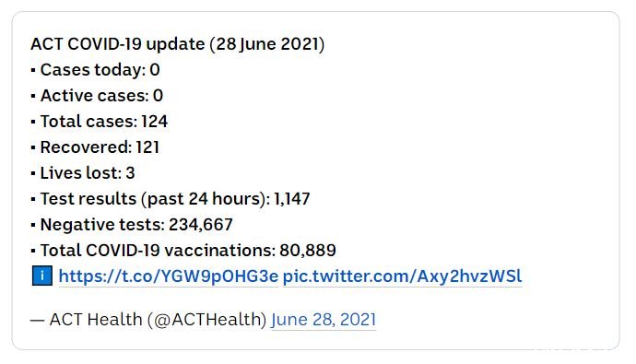Open the t.co/YGW9pOHG3e link

click(169, 276)
